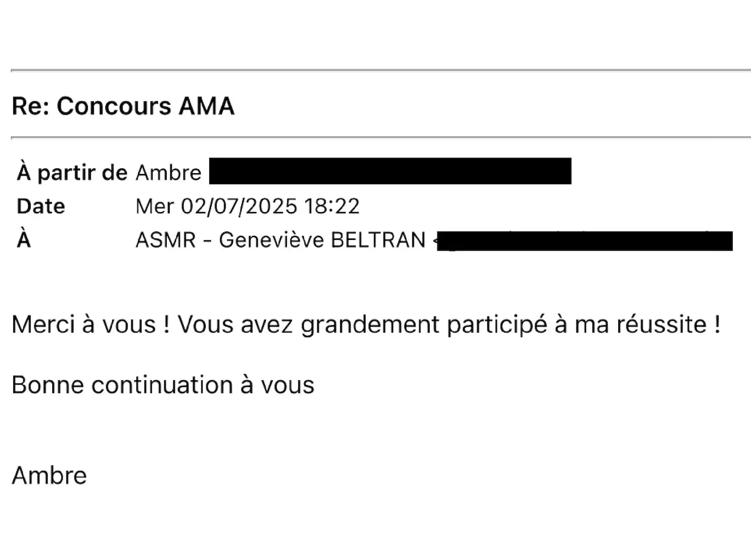
Task: Click "AMA" in the subject line
Action: click(206, 106)
